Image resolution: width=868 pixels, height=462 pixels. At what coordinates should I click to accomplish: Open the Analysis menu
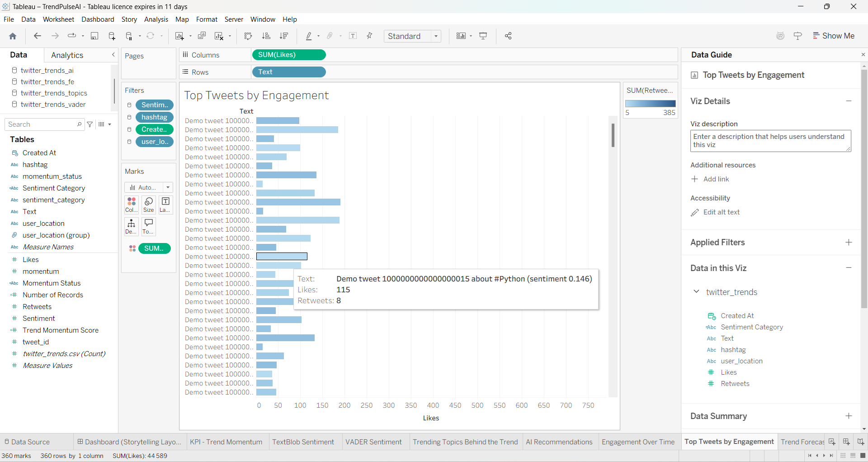(x=156, y=19)
